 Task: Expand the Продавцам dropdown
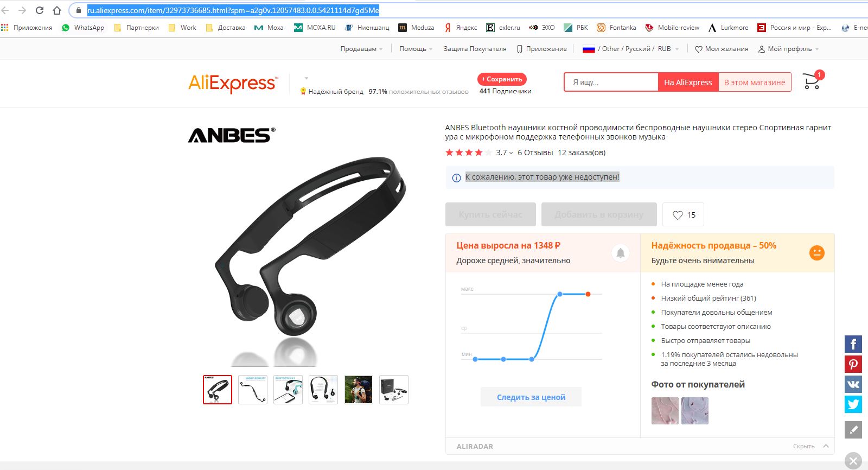pos(362,49)
